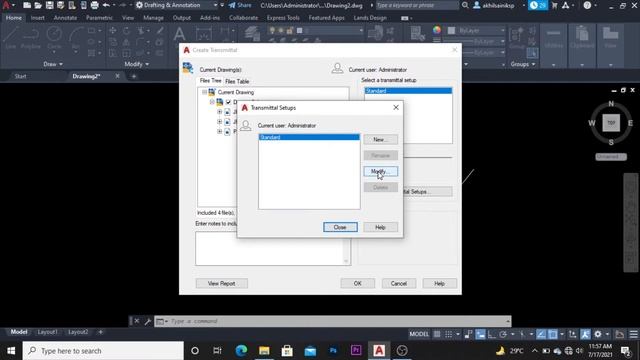
Task: Expand the Draw panel dropdown
Action: [x=53, y=64]
